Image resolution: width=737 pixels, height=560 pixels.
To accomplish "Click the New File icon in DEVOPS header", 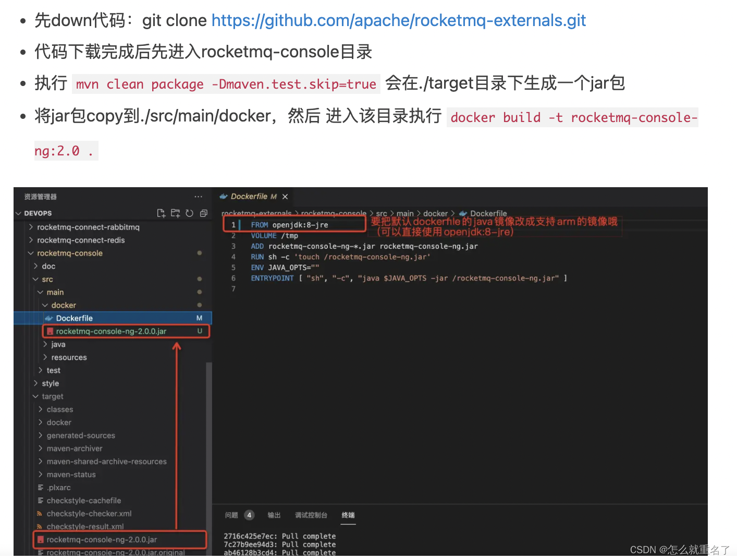I will tap(161, 213).
